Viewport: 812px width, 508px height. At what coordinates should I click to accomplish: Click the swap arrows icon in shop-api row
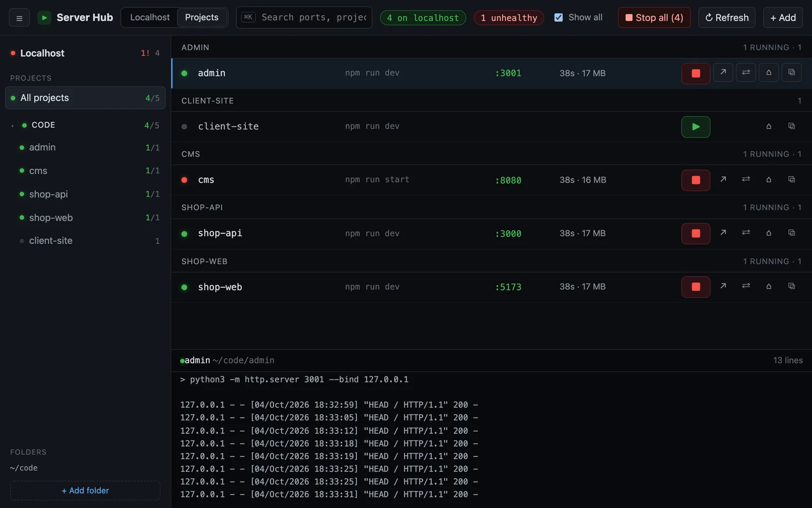746,233
